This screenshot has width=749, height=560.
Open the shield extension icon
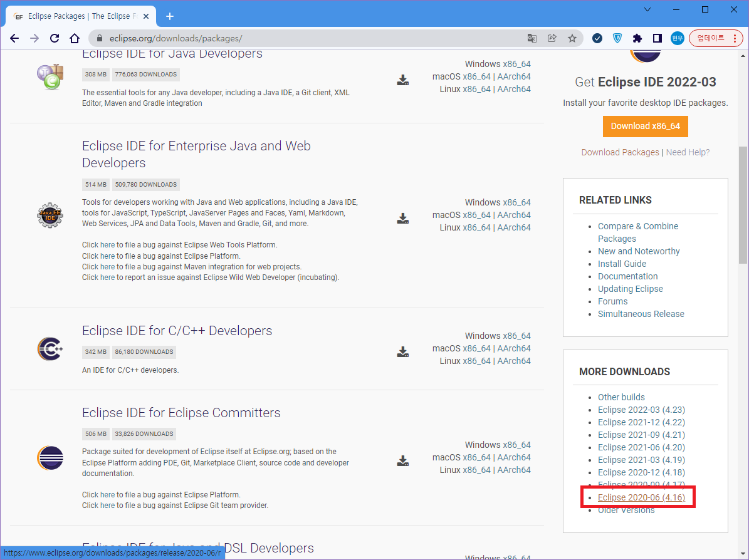pyautogui.click(x=617, y=38)
